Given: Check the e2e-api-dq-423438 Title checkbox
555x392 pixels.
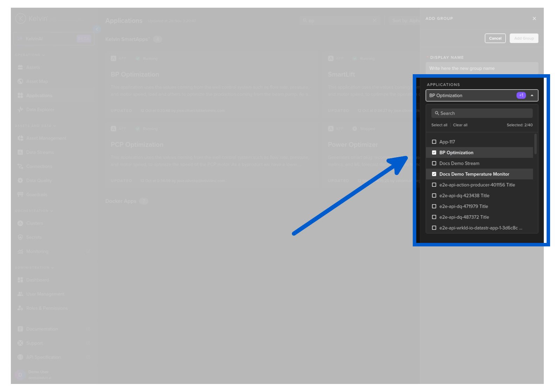Looking at the screenshot, I should pyautogui.click(x=434, y=196).
